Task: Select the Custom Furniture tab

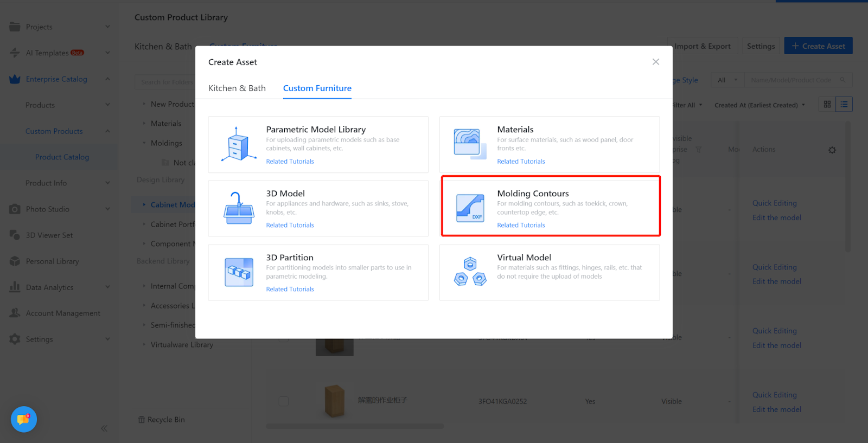Action: pyautogui.click(x=317, y=88)
